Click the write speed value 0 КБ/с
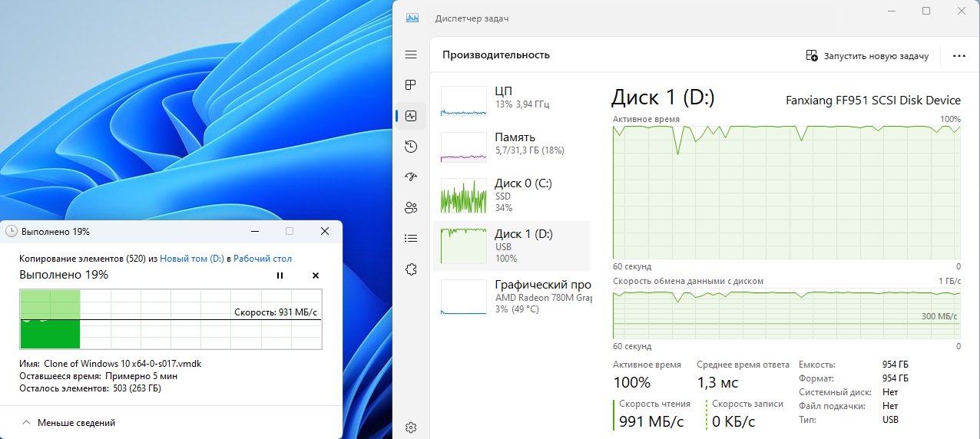 (733, 421)
